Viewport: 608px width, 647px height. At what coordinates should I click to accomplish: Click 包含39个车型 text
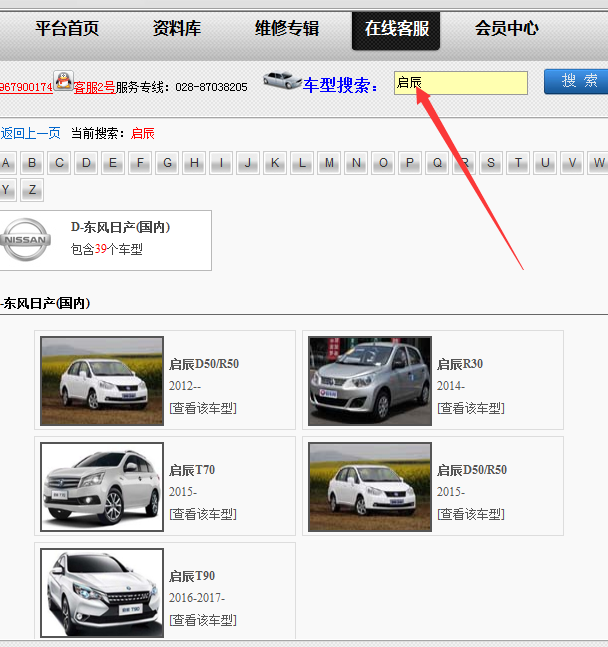(106, 249)
